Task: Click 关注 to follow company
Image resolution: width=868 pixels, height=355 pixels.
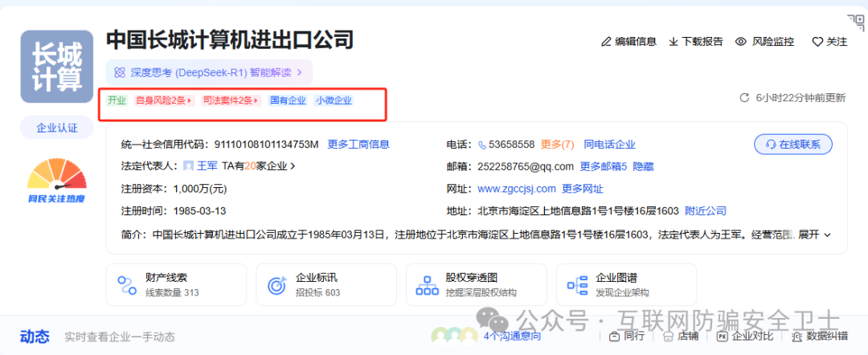Action: 837,42
